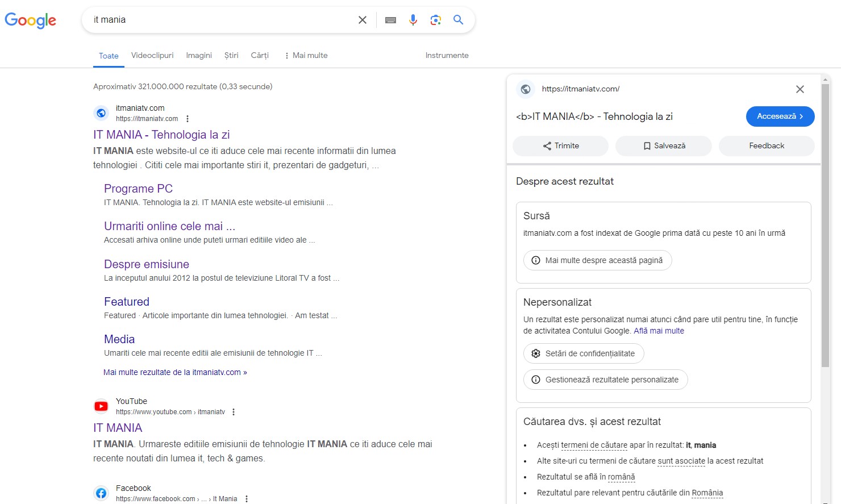This screenshot has width=841, height=504.
Task: Switch to the Videoclipuri tab
Action: pyautogui.click(x=152, y=55)
